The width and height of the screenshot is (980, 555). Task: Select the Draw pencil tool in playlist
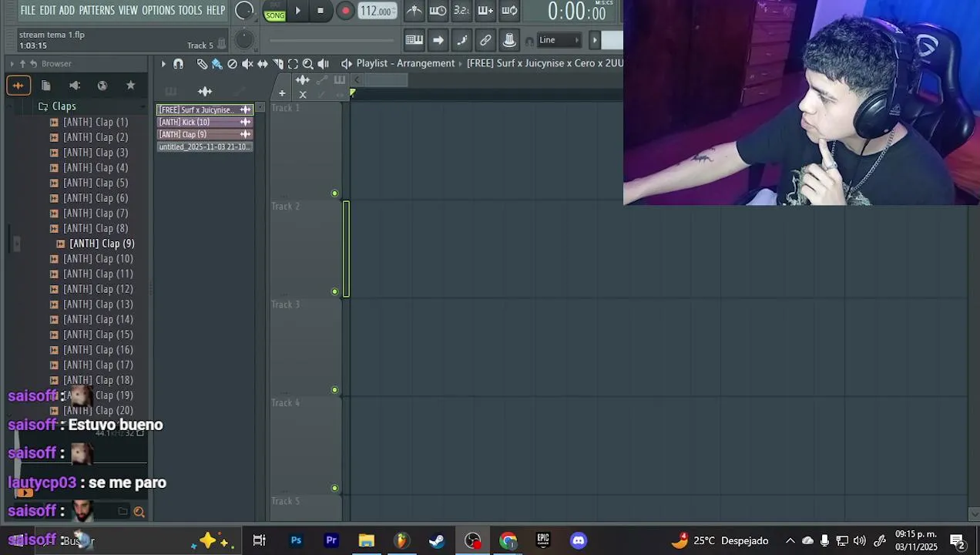click(x=202, y=64)
